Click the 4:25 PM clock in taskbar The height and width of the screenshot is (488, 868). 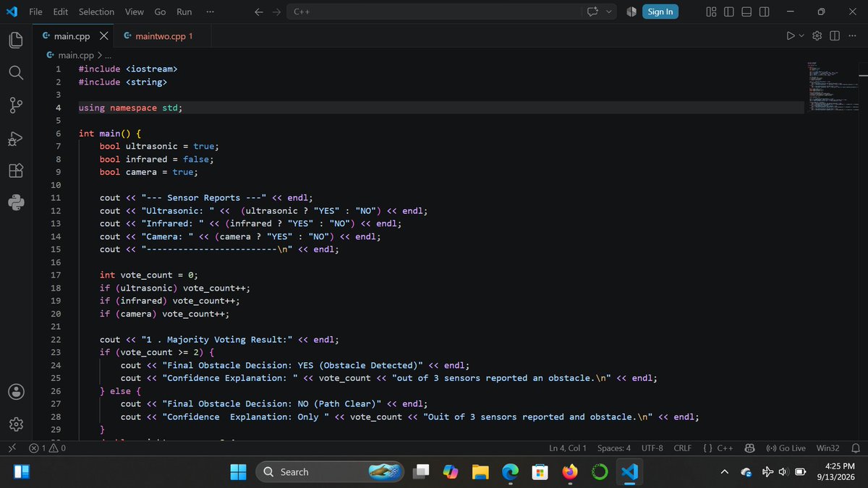[839, 466]
